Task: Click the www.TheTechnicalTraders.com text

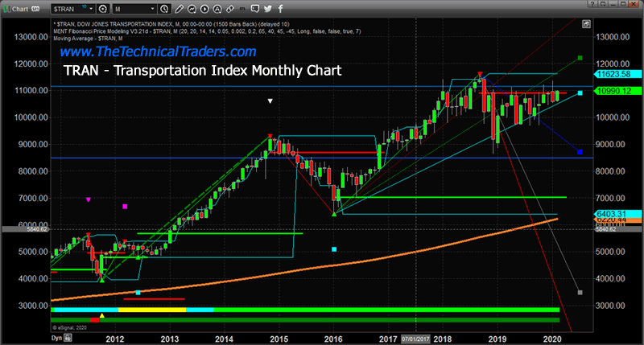Action: [158, 51]
